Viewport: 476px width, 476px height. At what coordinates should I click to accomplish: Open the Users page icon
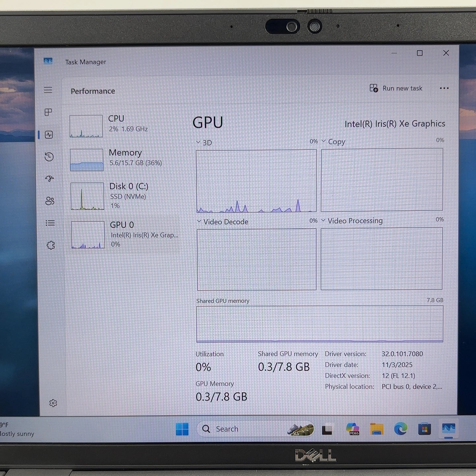point(50,201)
